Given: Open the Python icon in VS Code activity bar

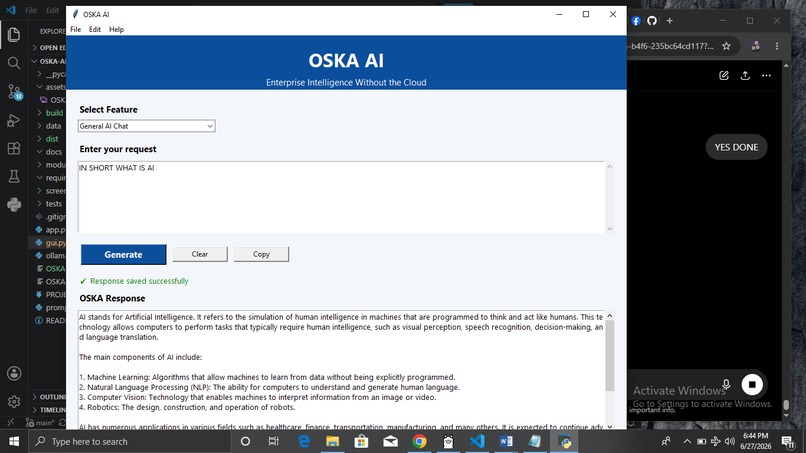Looking at the screenshot, I should tap(14, 205).
